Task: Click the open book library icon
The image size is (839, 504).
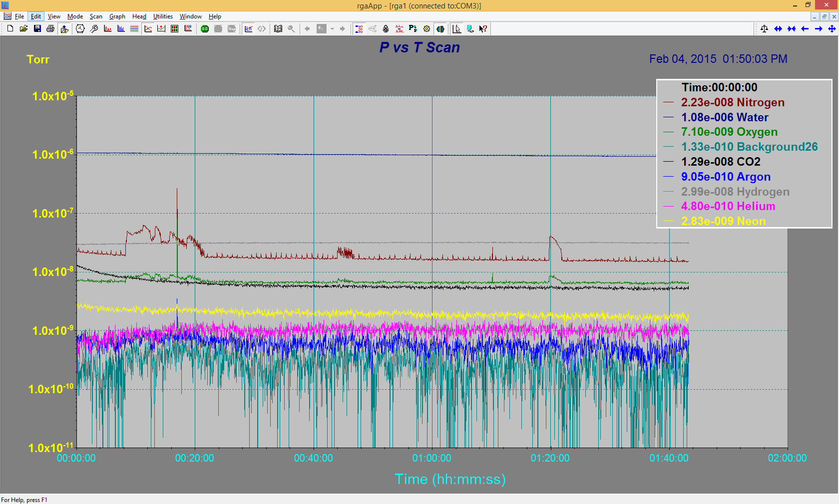Action: click(x=278, y=29)
